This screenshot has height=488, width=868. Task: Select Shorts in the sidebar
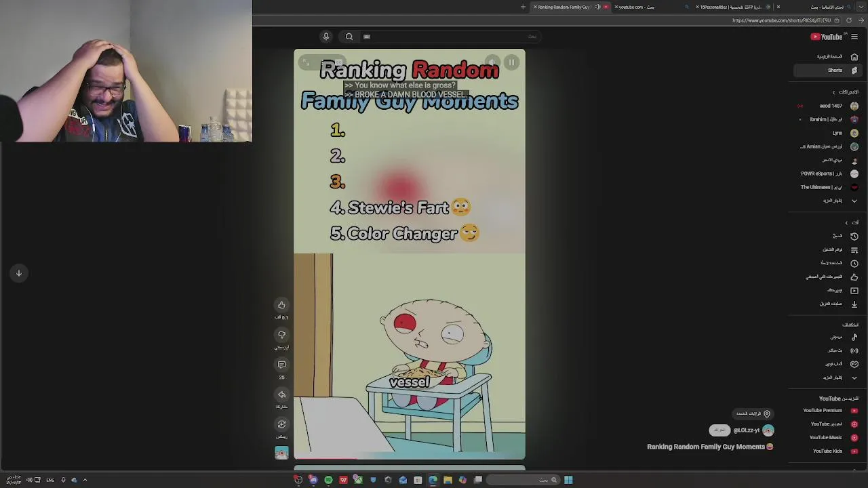click(827, 70)
